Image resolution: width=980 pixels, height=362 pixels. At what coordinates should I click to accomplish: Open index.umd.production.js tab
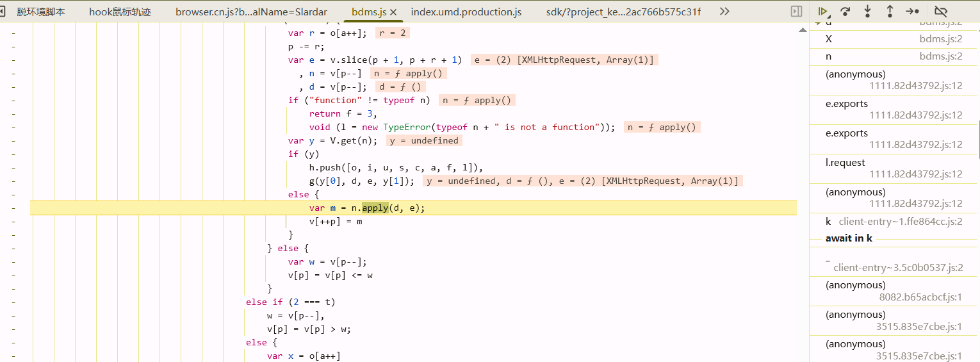[466, 12]
